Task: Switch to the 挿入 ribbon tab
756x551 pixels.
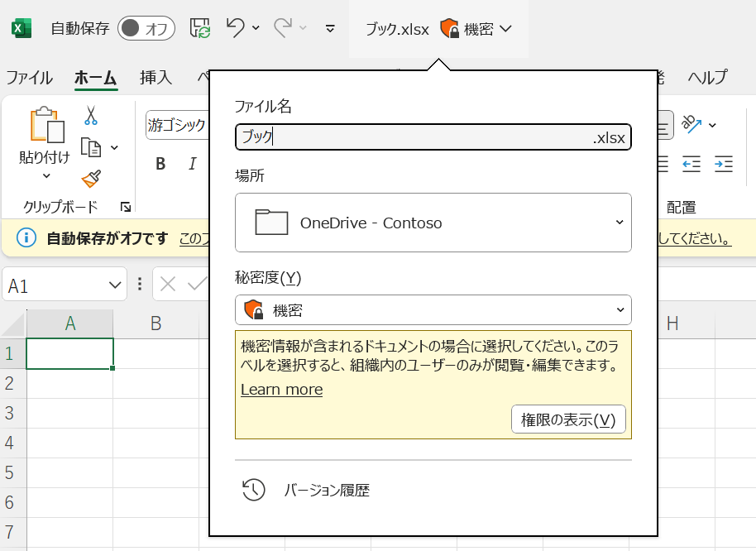Action: tap(156, 78)
